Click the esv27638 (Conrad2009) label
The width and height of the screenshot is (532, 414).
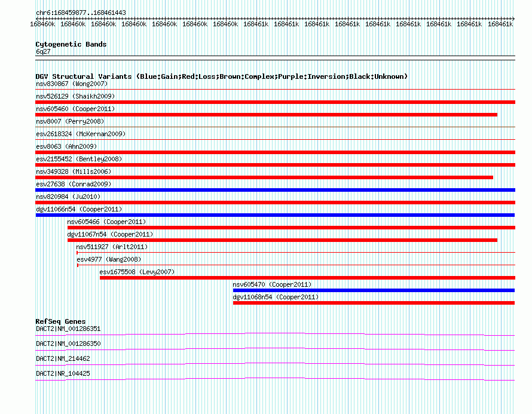(74, 184)
